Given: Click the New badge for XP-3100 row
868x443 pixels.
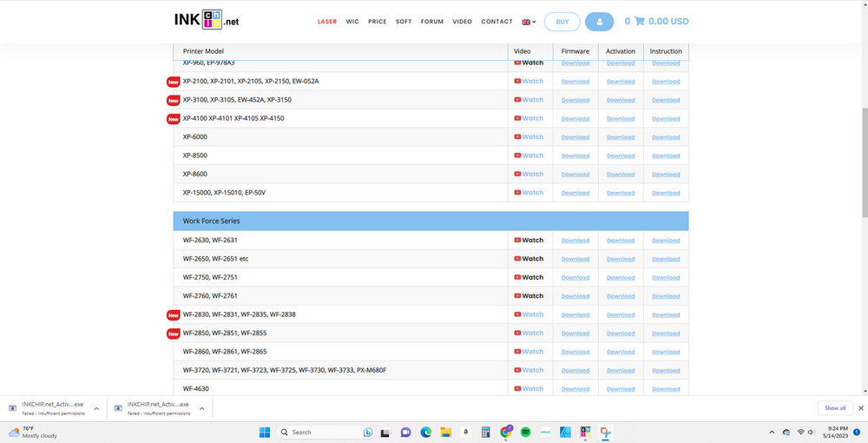Looking at the screenshot, I should click(174, 100).
